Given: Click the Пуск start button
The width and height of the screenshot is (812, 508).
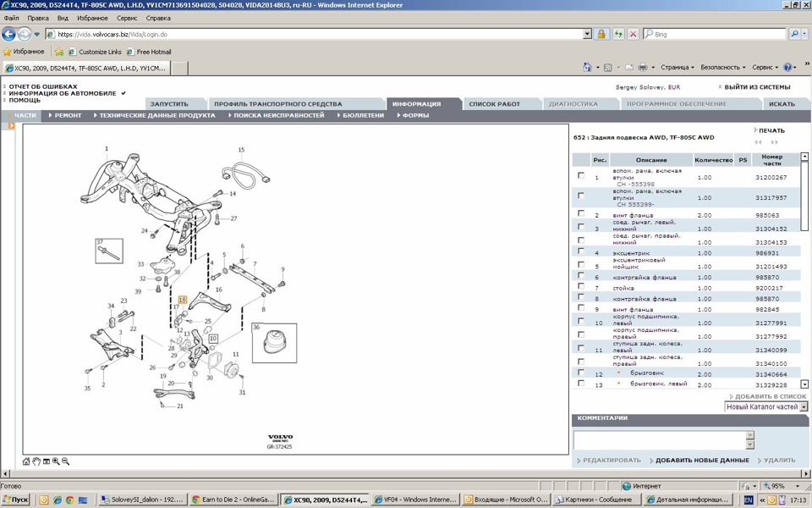Looking at the screenshot, I should coord(16,500).
